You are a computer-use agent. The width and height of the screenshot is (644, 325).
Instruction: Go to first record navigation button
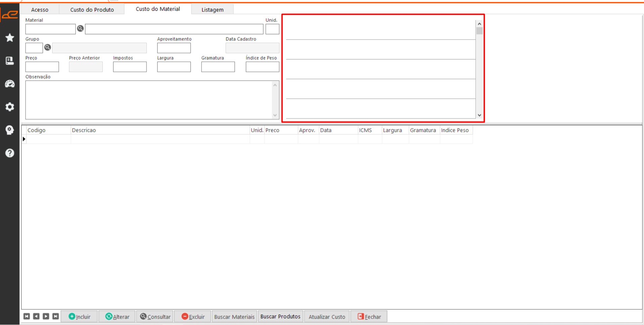(x=27, y=316)
